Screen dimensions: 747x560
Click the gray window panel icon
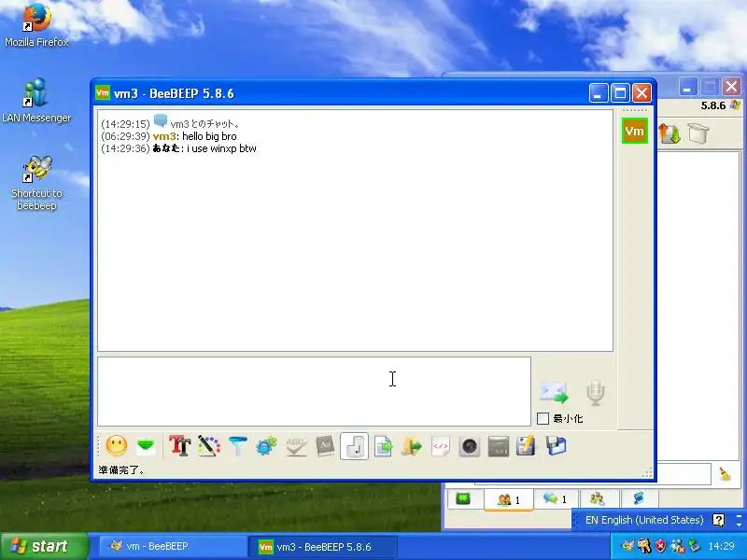[499, 446]
